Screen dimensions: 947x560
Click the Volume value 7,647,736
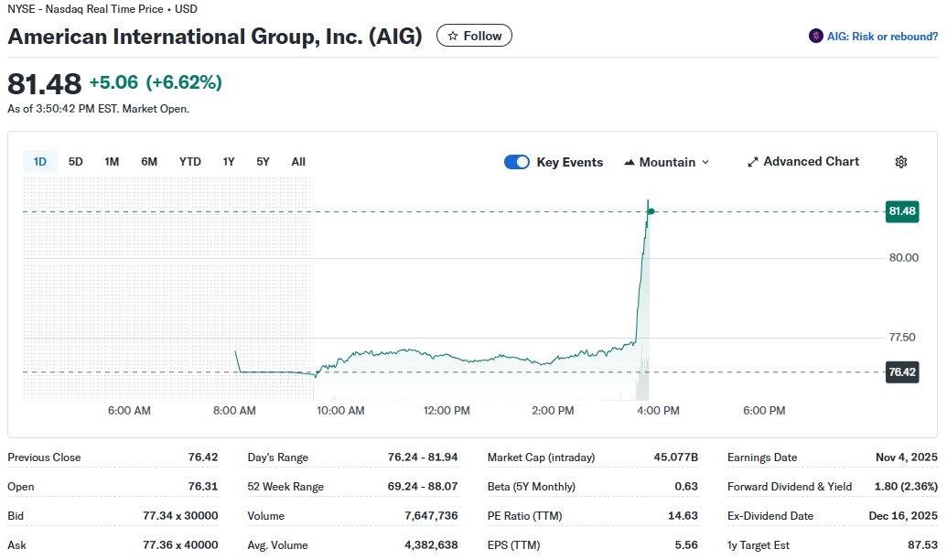coord(431,516)
